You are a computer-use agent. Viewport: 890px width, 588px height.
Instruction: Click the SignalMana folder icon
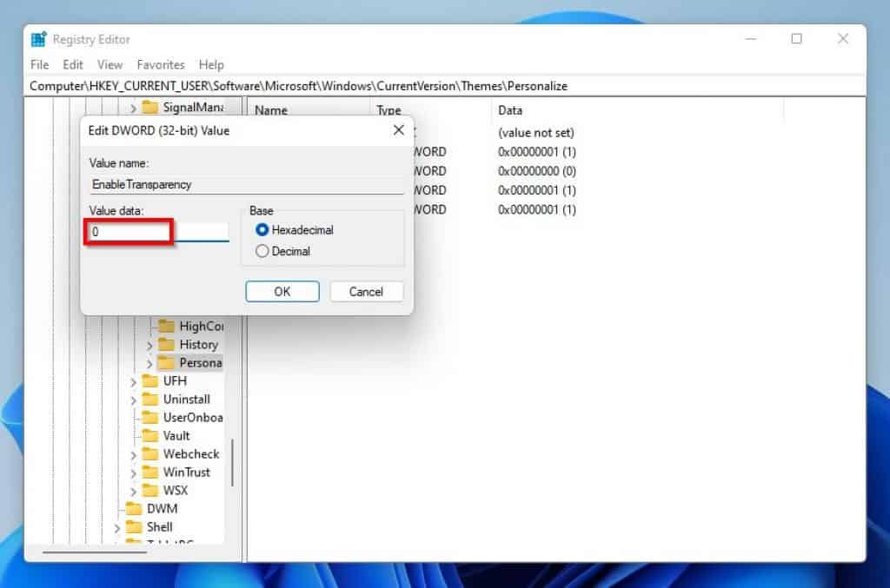tap(149, 107)
